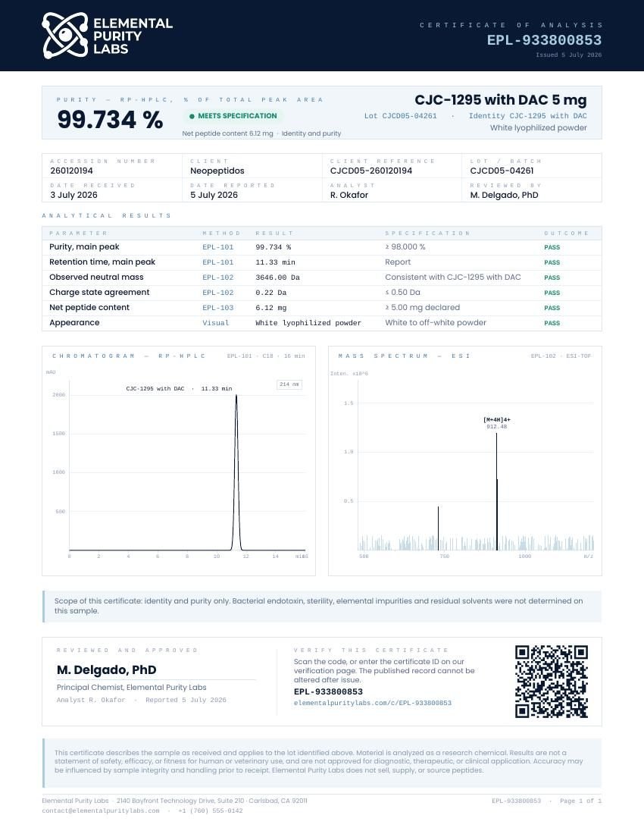Click PASS outcome for Appearance row
This screenshot has height=834, width=644.
pos(552,323)
